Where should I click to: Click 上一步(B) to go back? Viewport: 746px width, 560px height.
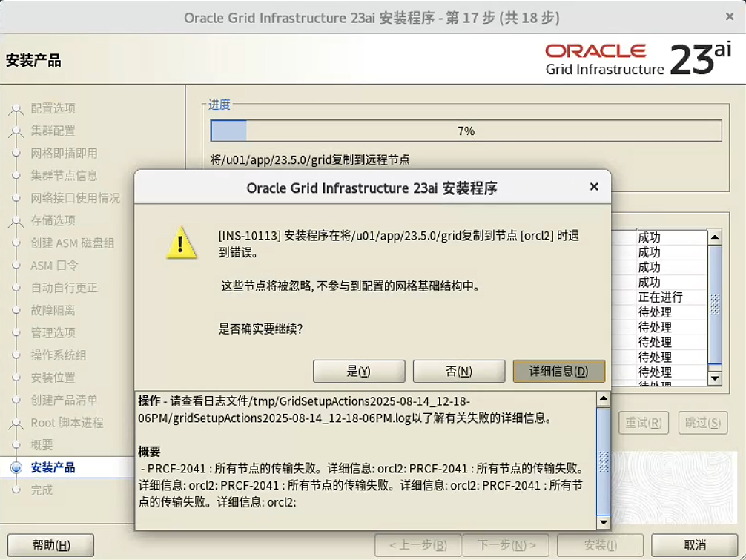[x=417, y=544]
